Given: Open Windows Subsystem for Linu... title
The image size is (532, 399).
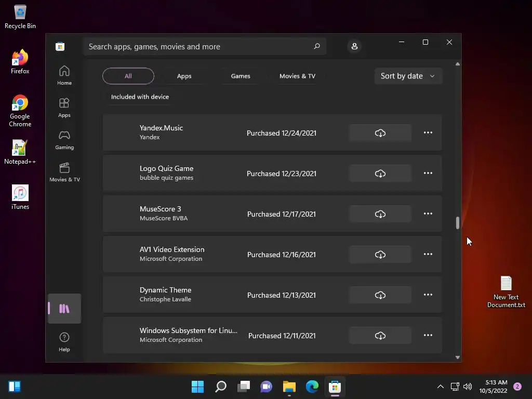Looking at the screenshot, I should pos(189,330).
